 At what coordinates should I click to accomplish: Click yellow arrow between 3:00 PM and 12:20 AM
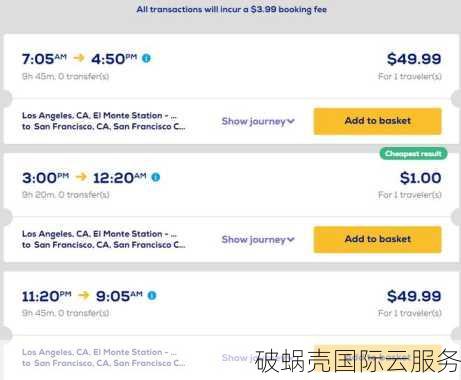(x=81, y=177)
